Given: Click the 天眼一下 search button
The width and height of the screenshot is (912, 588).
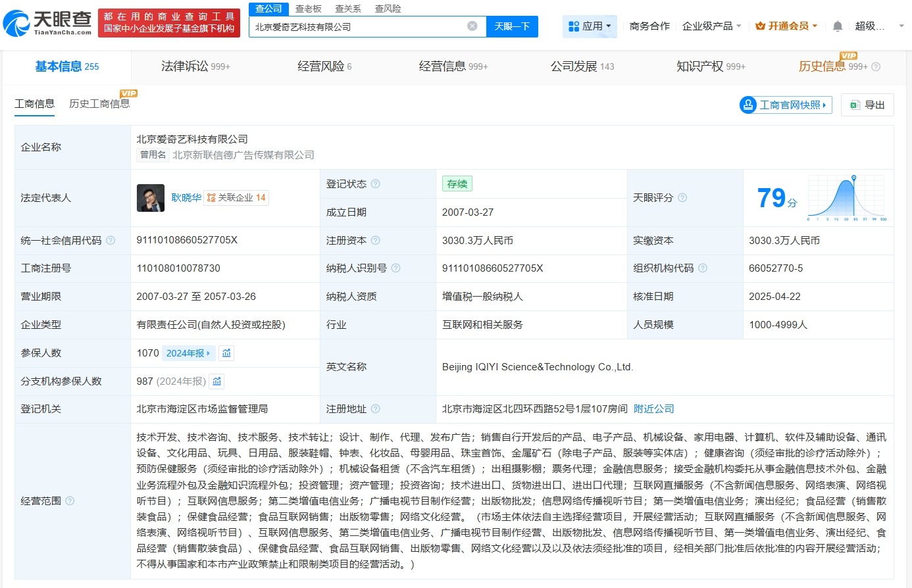Looking at the screenshot, I should [x=512, y=26].
